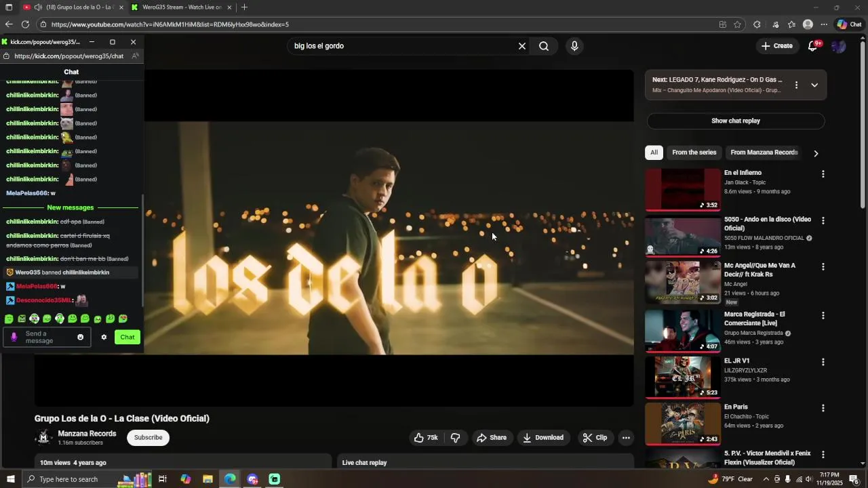Select From Manzana Records chip
The width and height of the screenshot is (868, 488).
click(x=764, y=152)
